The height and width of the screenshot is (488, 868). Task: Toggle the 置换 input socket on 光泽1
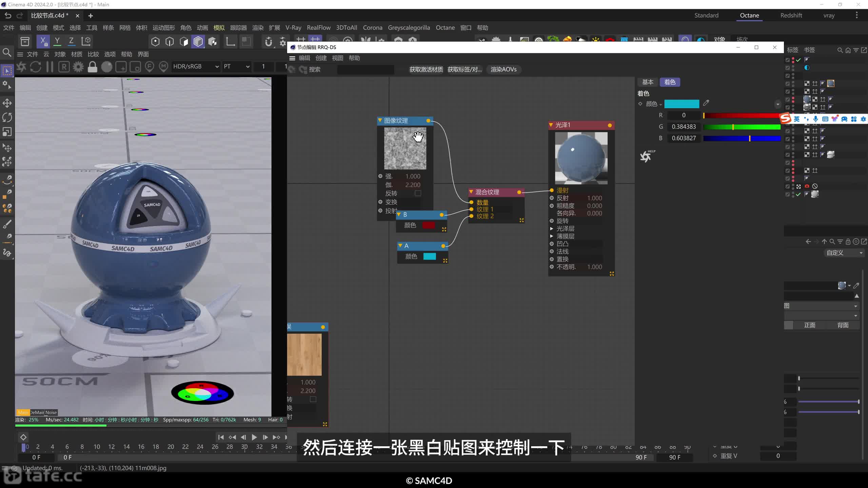click(552, 259)
